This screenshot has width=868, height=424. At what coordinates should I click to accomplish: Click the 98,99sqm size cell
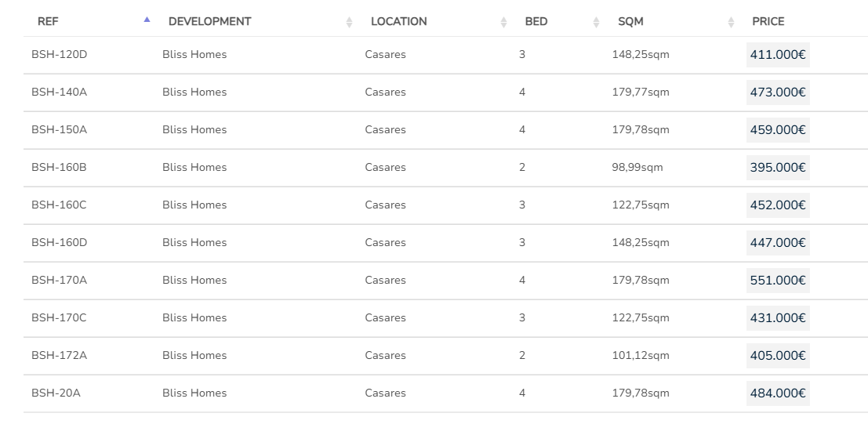pos(637,168)
